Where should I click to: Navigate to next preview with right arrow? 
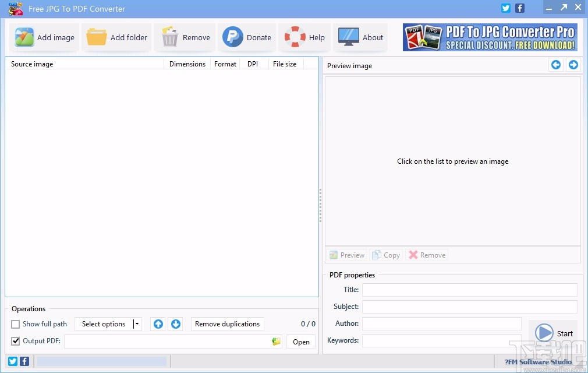pos(573,65)
